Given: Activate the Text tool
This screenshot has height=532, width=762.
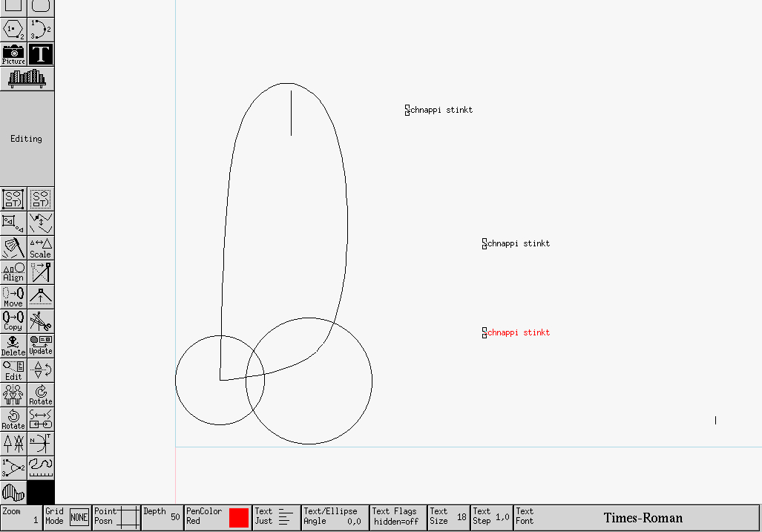Looking at the screenshot, I should click(x=41, y=54).
